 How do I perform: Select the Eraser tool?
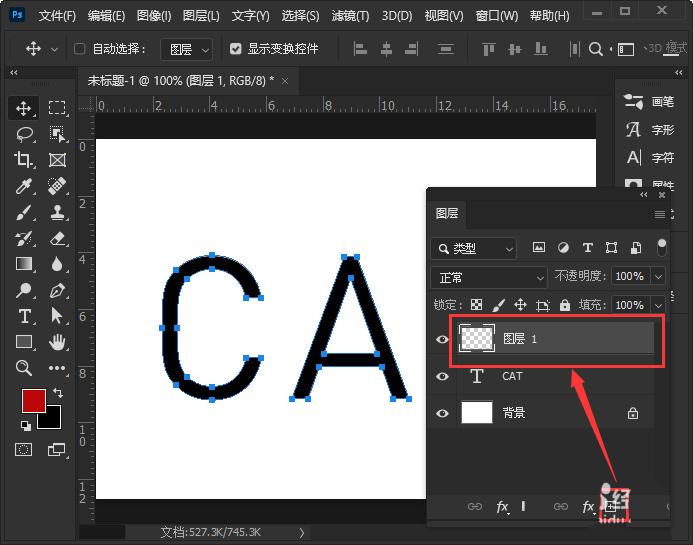point(57,239)
